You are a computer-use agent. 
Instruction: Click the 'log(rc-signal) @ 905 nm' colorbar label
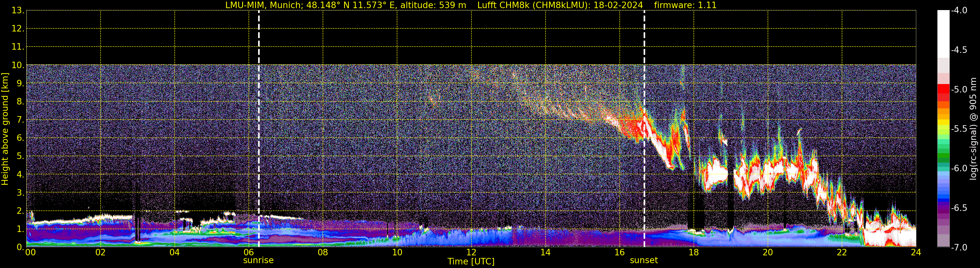[973, 129]
